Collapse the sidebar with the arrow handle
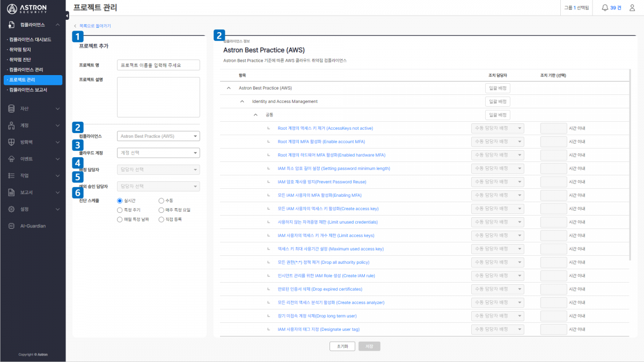 pos(67,16)
